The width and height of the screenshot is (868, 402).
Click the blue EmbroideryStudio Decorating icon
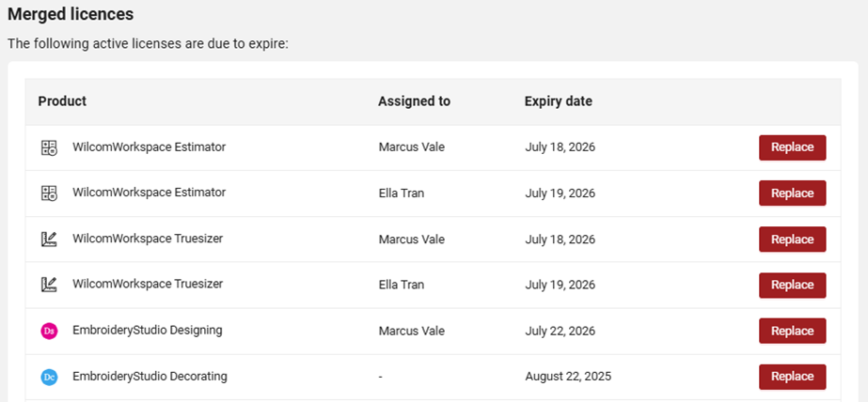49,377
